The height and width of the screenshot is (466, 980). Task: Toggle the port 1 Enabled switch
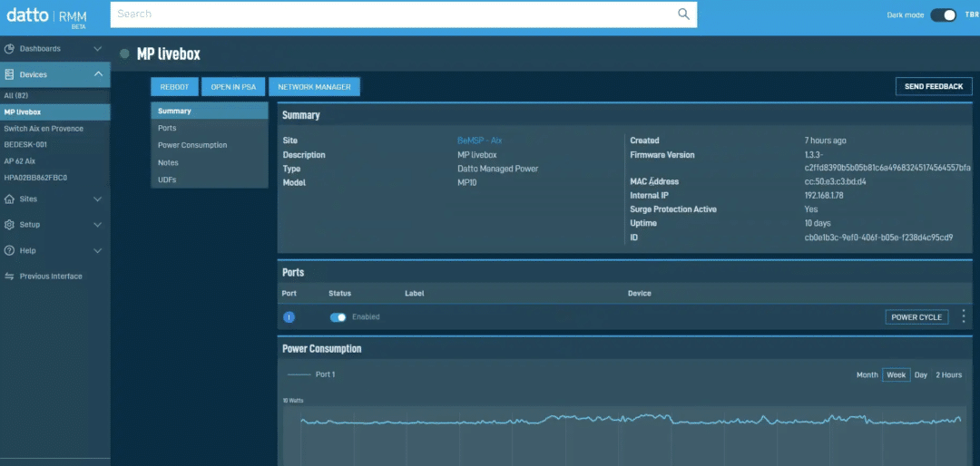click(x=338, y=317)
